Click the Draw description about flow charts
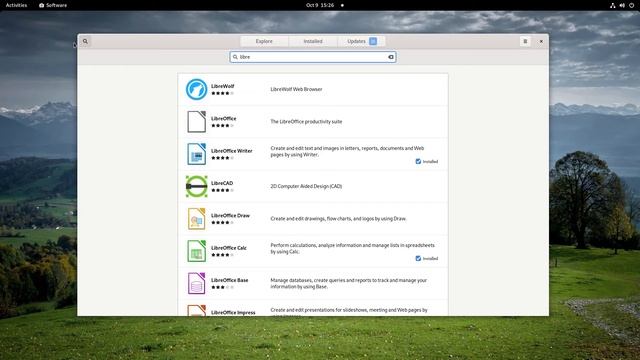 point(338,219)
